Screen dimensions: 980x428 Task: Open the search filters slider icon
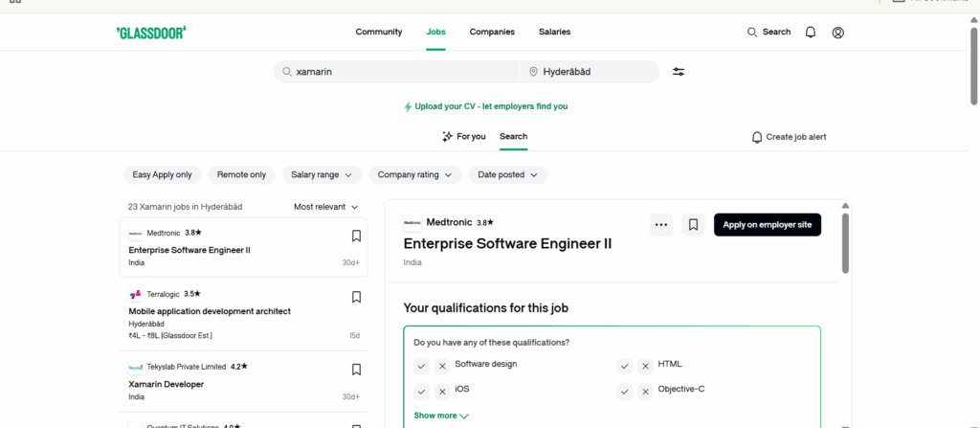[679, 72]
